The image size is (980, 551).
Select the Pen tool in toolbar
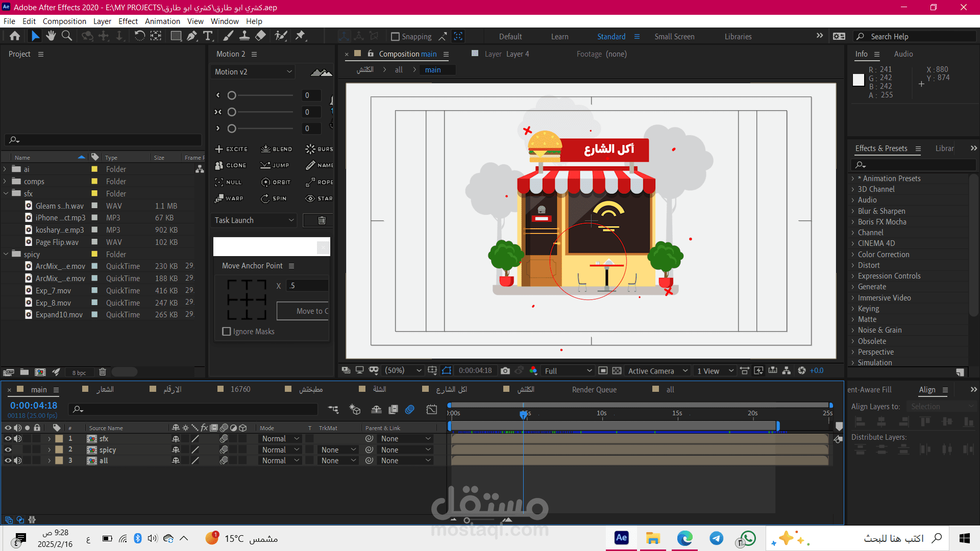tap(192, 36)
